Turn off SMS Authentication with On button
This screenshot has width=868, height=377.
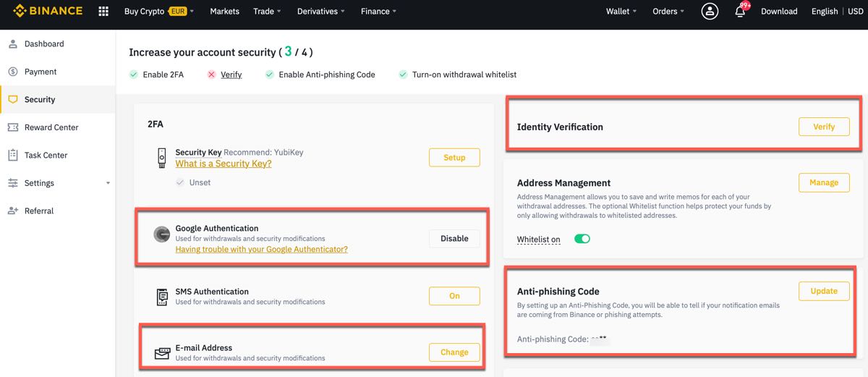[x=454, y=296]
